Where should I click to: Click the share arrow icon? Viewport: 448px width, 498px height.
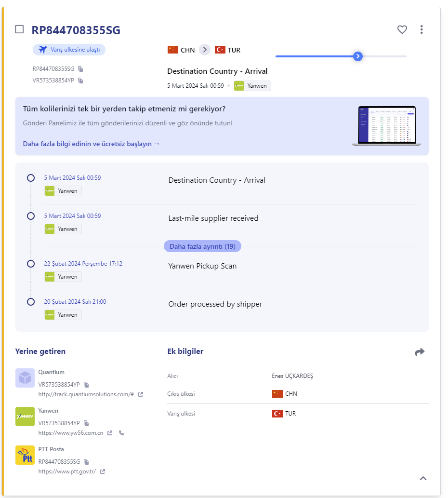pyautogui.click(x=420, y=352)
